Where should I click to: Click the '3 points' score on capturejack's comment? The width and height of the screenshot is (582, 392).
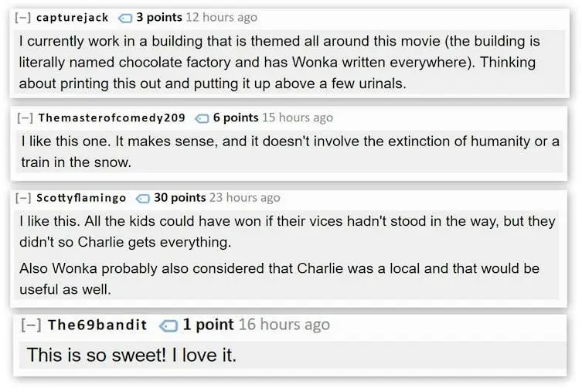tap(159, 17)
